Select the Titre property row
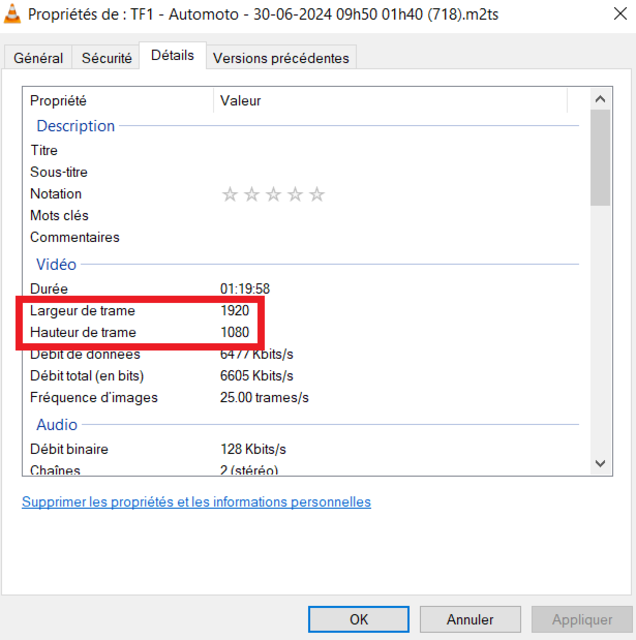 click(x=304, y=150)
